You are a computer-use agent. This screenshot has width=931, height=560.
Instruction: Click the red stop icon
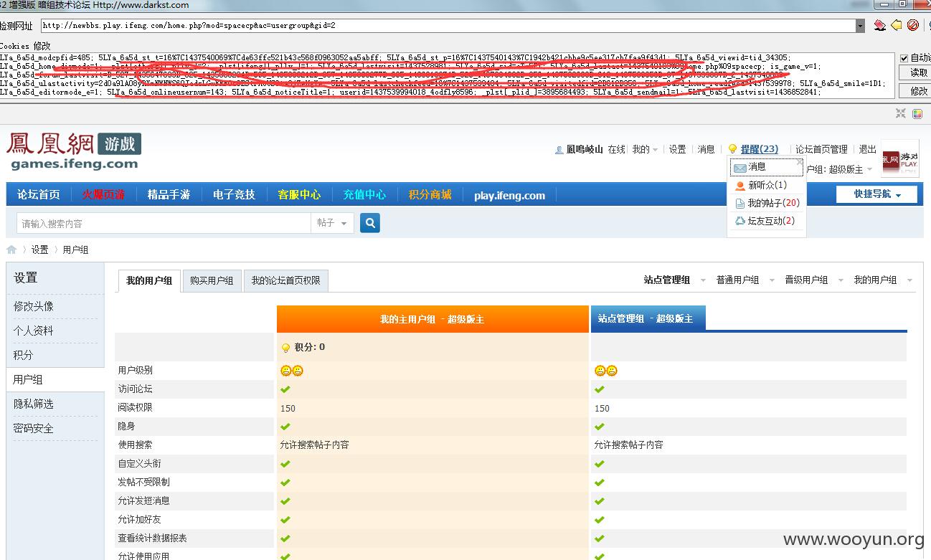tap(913, 26)
